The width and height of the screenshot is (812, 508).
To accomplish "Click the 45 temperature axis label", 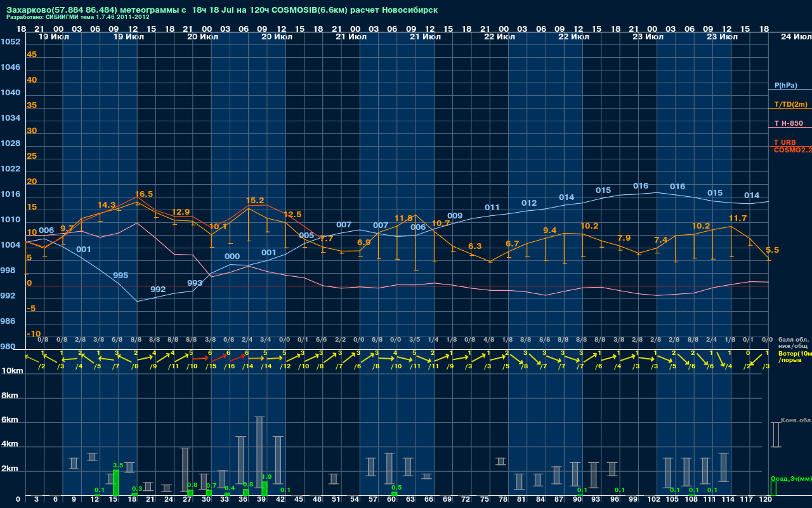I will 32,55.
